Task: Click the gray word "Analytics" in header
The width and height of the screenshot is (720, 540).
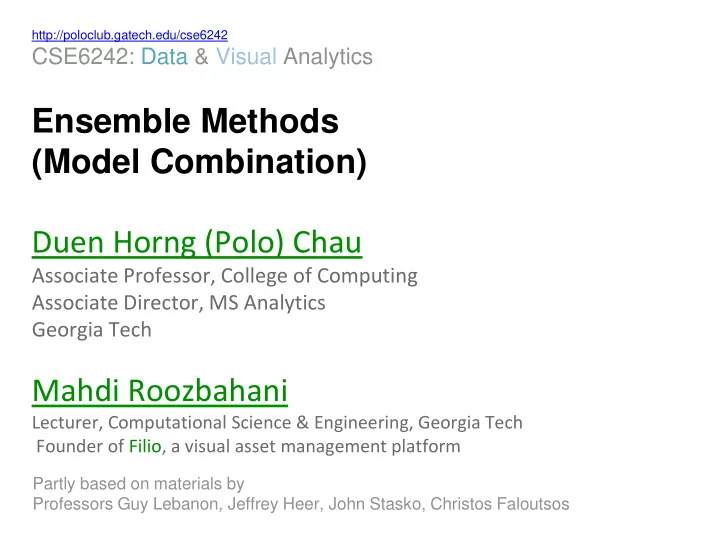Action: click(x=328, y=57)
